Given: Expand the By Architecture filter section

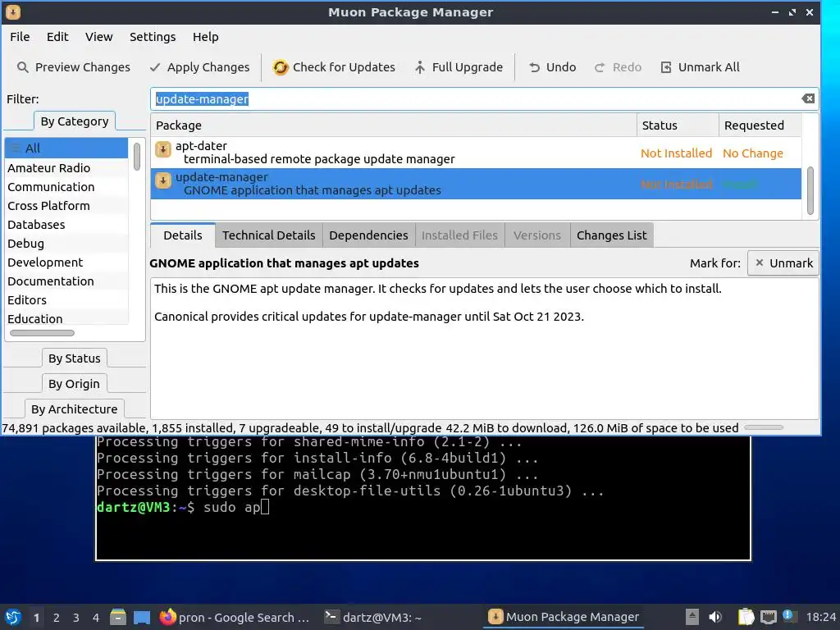Looking at the screenshot, I should point(75,409).
